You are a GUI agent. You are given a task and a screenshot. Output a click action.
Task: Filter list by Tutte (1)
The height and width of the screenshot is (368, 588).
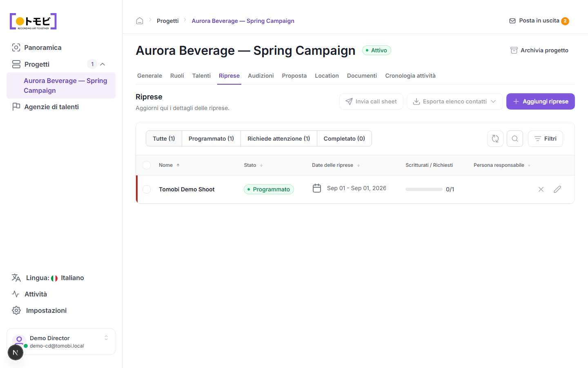(x=164, y=139)
